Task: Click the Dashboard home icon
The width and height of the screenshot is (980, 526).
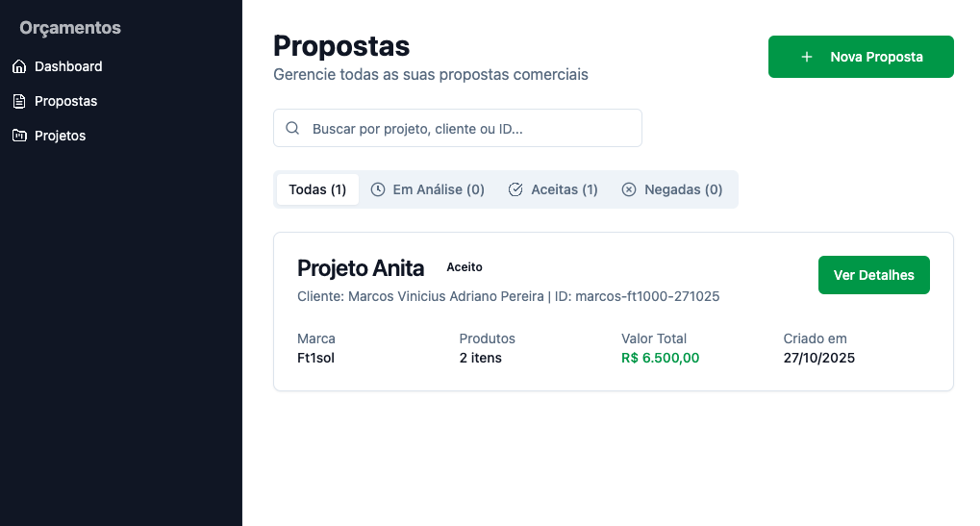Action: tap(19, 67)
